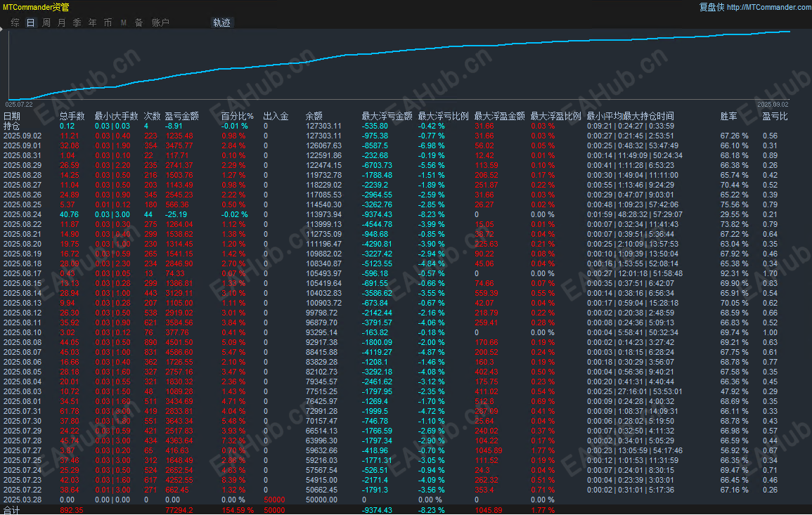Click profit value 3475.77
This screenshot has height=515, width=812.
tap(179, 146)
